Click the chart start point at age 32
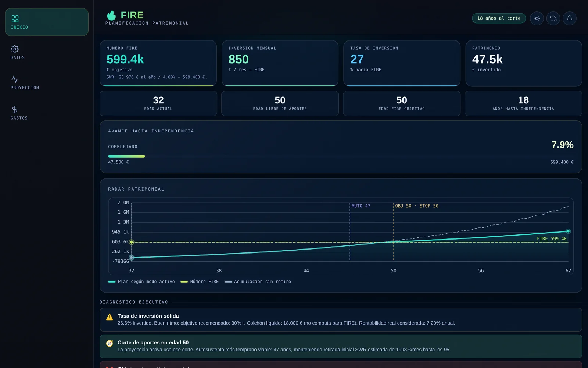The width and height of the screenshot is (588, 368). 132,258
